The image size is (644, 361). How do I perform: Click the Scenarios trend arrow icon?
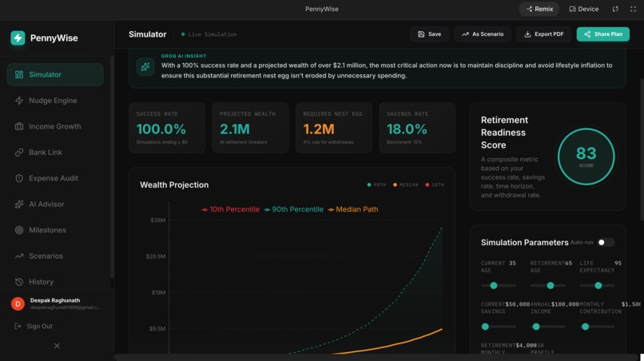(19, 256)
